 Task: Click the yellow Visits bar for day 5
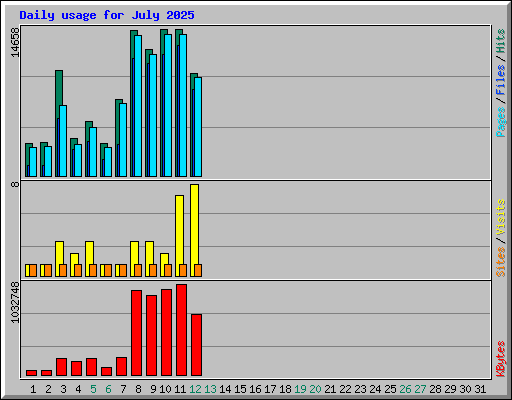pos(88,259)
